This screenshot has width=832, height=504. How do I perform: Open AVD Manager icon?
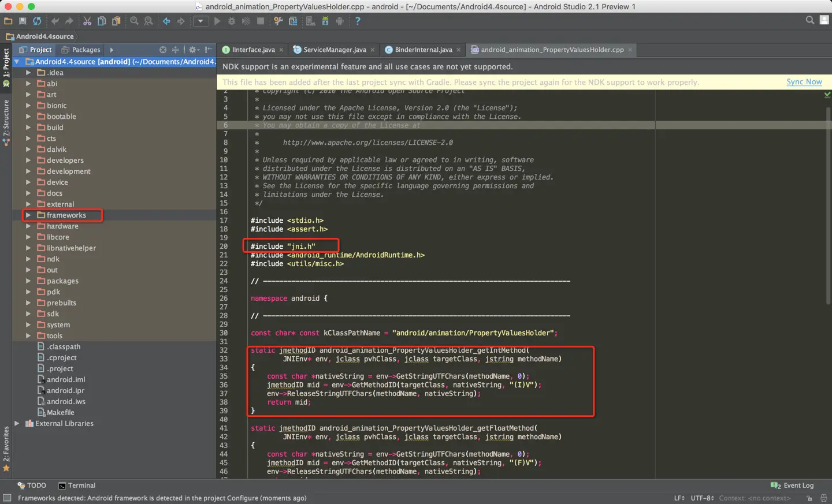311,21
